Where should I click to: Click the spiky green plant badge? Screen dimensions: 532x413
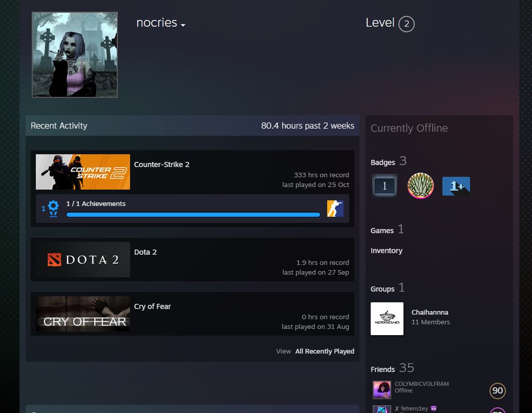420,186
